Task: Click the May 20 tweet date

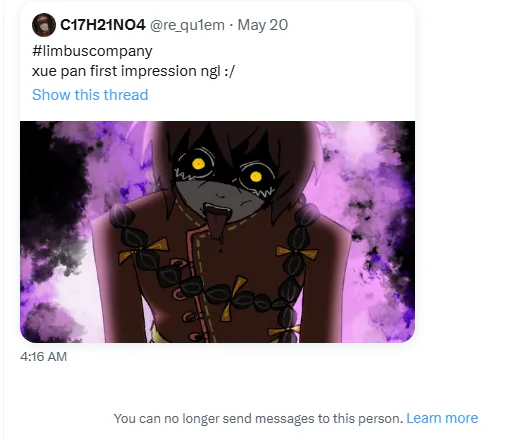Action: [x=263, y=25]
